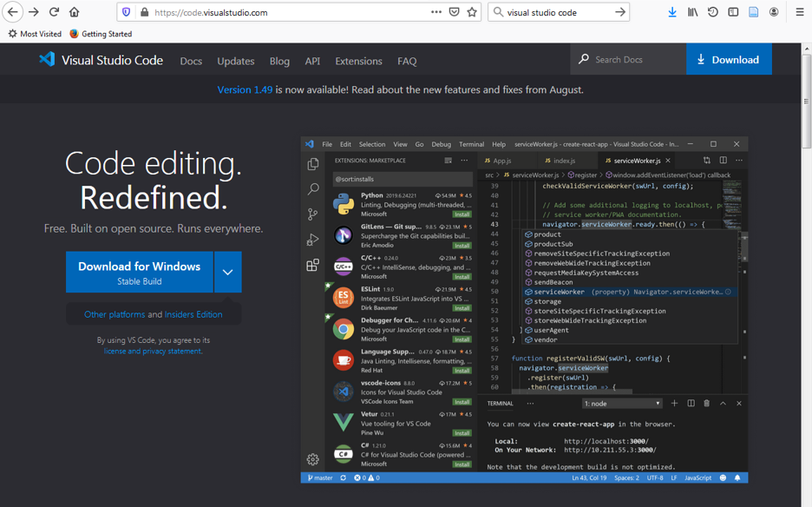This screenshot has height=507, width=812.
Task: Open the browser home page
Action: point(74,12)
